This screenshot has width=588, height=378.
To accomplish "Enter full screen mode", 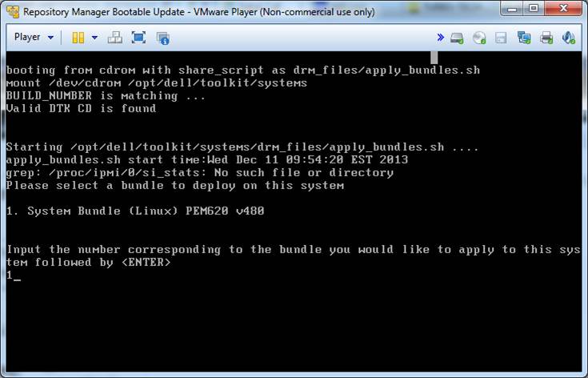I will 138,38.
